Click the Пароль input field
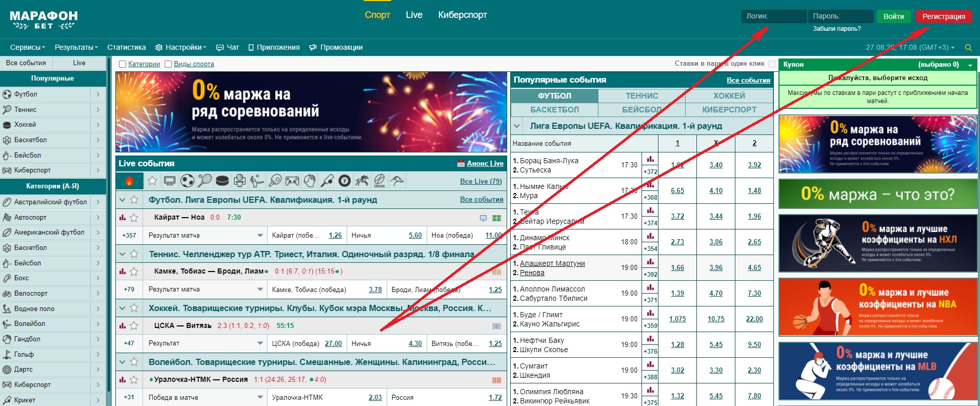This screenshot has width=980, height=406. click(841, 16)
